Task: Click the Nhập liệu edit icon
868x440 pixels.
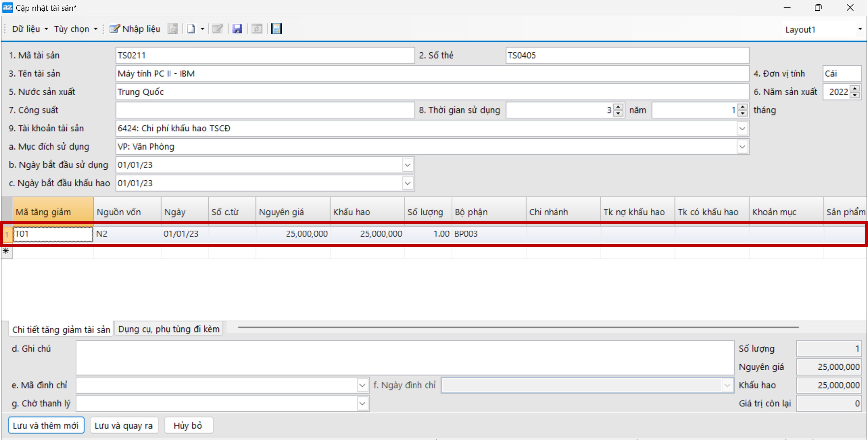Action: pos(135,29)
